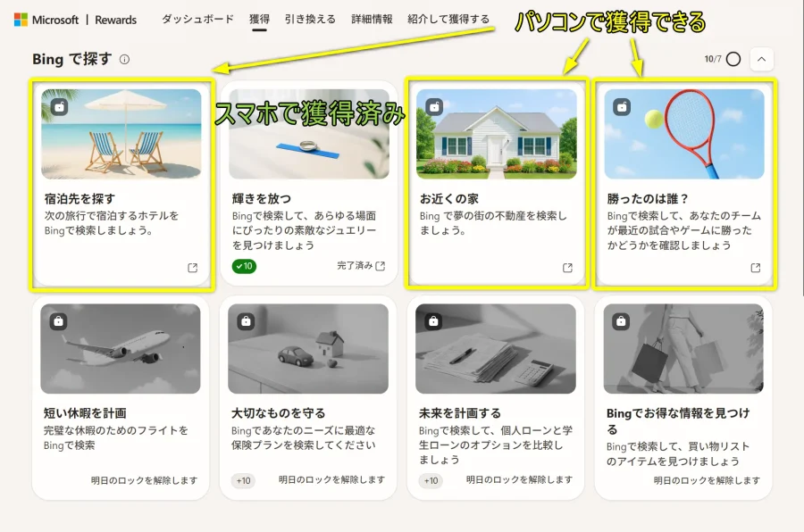This screenshot has height=532, width=804.
Task: Click the +10 badge on the 大切なものを守る card
Action: [244, 481]
